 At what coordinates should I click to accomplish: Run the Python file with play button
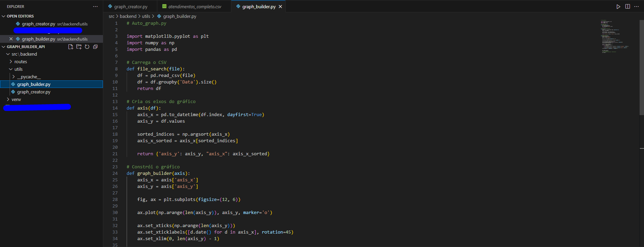(618, 7)
